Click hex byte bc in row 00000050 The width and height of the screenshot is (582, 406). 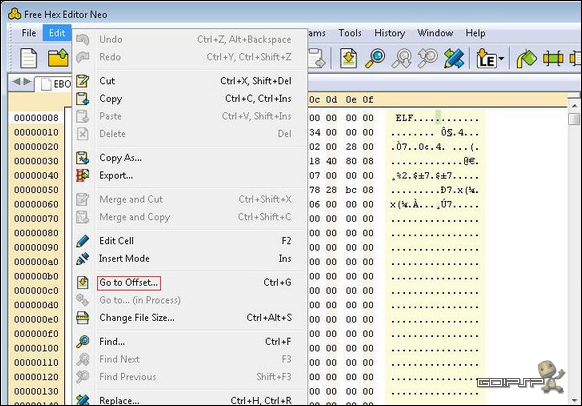(351, 190)
